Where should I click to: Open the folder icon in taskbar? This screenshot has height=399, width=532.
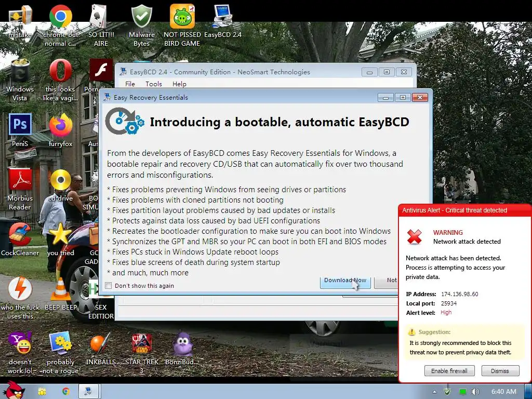pos(42,392)
